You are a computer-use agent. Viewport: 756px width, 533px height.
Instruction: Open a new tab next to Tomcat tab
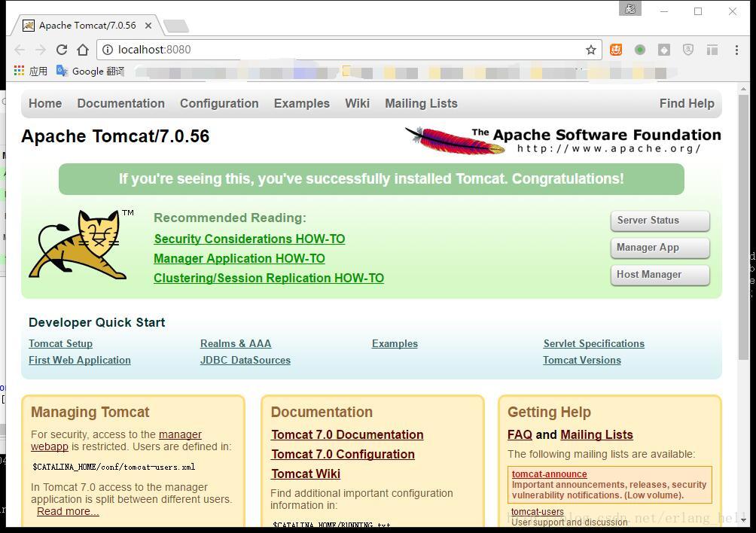click(x=176, y=26)
